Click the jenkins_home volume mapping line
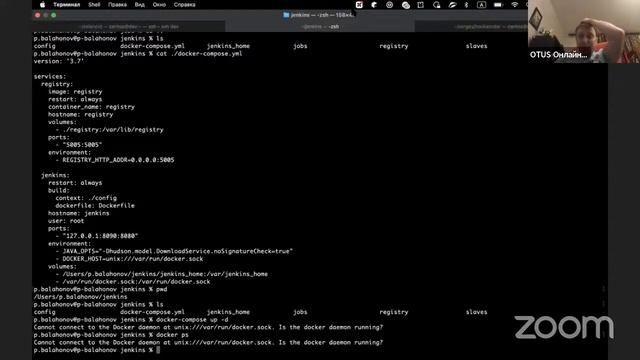The width and height of the screenshot is (640, 360). pyautogui.click(x=165, y=274)
